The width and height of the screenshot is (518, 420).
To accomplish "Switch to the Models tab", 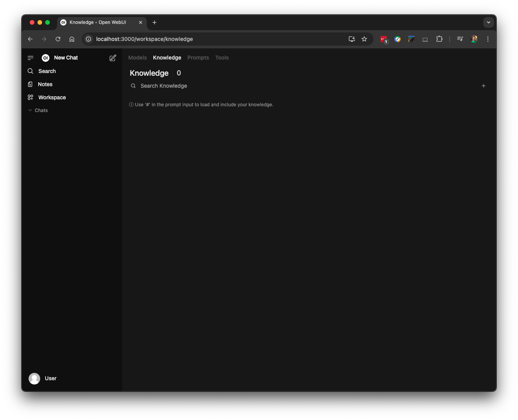I will pyautogui.click(x=137, y=58).
